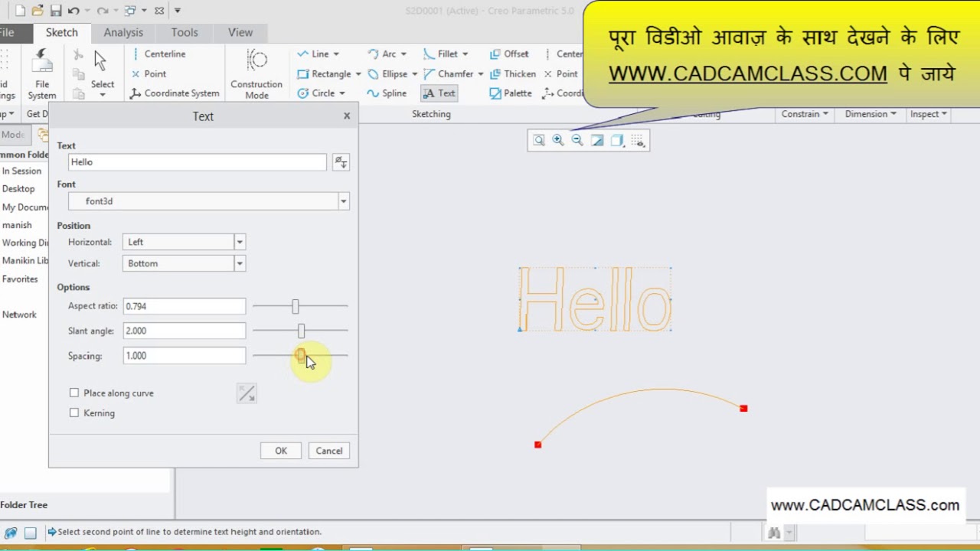The image size is (980, 551).
Task: Click the Spacing slider handle
Action: click(301, 356)
